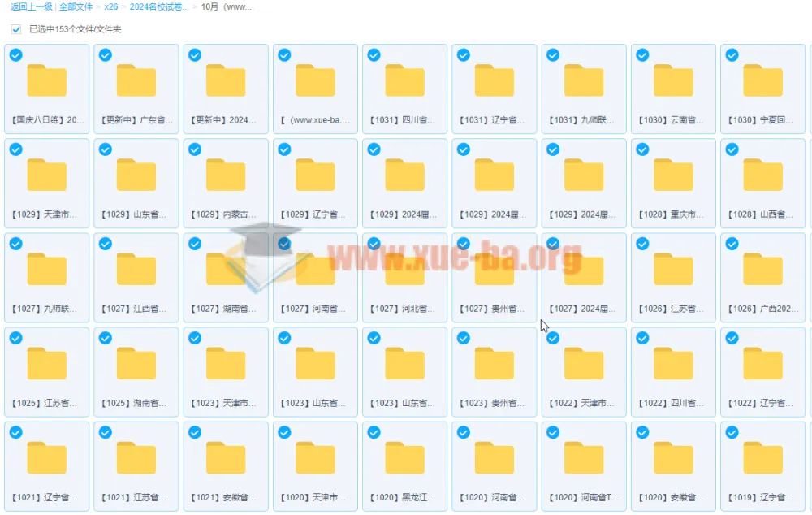This screenshot has height=515, width=812.
Task: Open the 【1026】江苏省 folder icon
Action: (x=673, y=269)
